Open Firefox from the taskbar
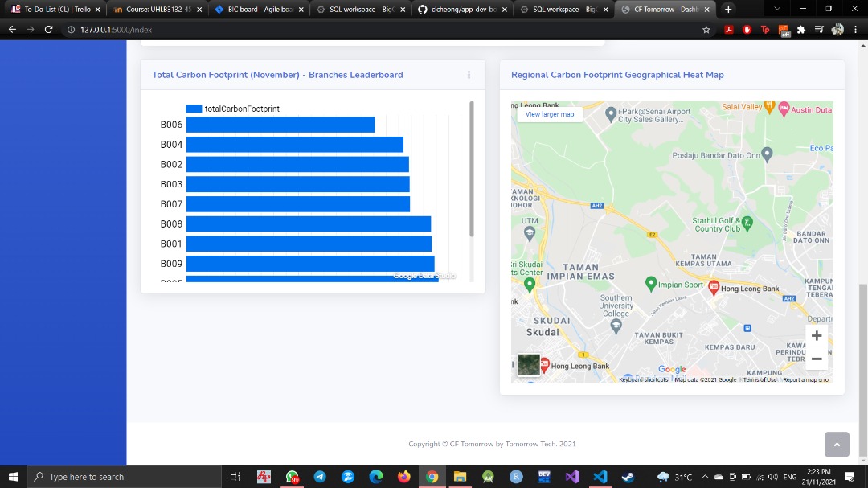This screenshot has width=868, height=488. (404, 477)
